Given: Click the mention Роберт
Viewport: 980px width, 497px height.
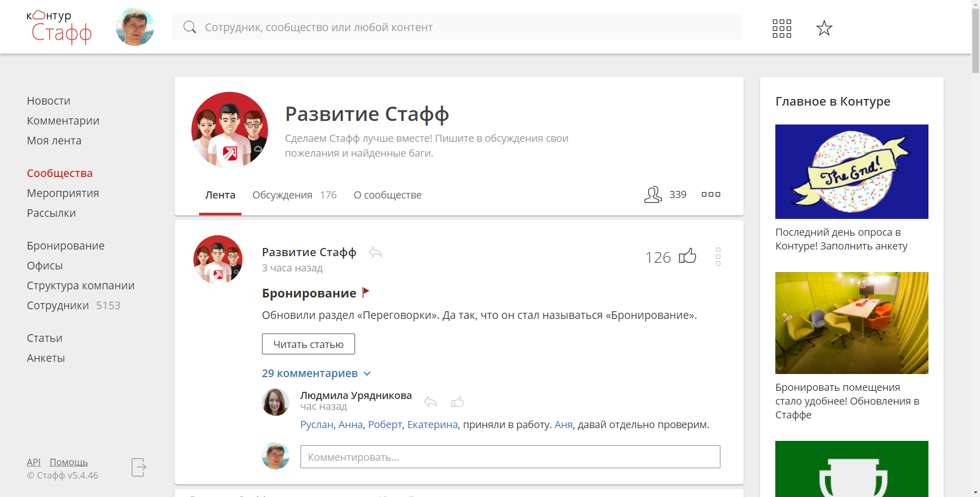Looking at the screenshot, I should (385, 425).
